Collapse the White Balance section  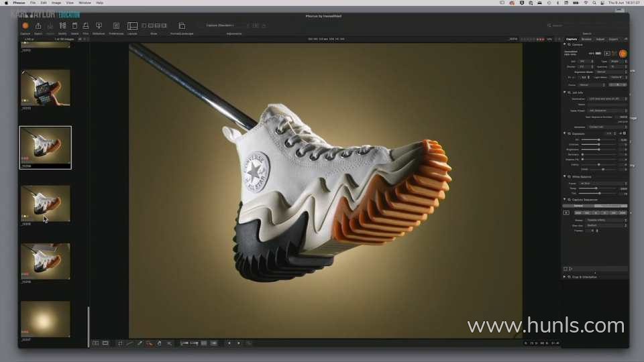point(564,176)
